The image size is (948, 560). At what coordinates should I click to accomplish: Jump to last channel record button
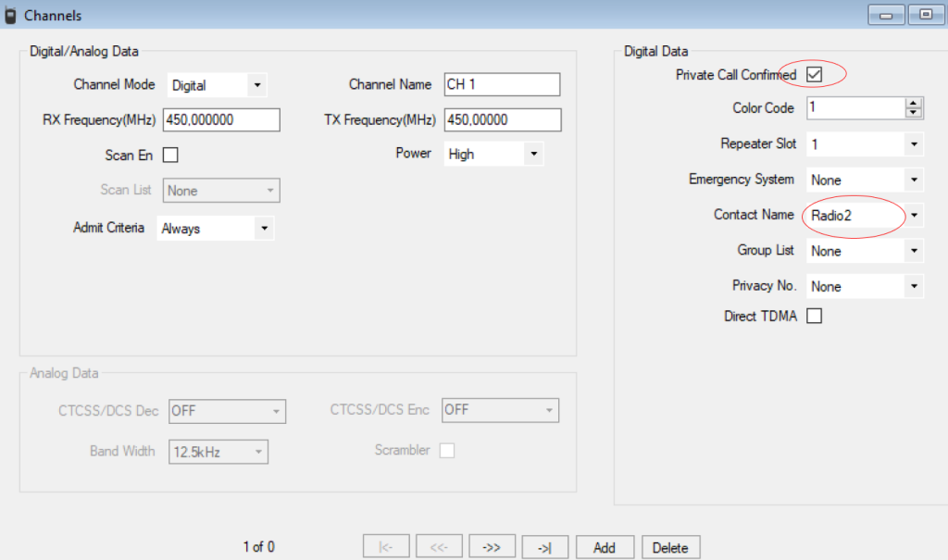coord(544,547)
